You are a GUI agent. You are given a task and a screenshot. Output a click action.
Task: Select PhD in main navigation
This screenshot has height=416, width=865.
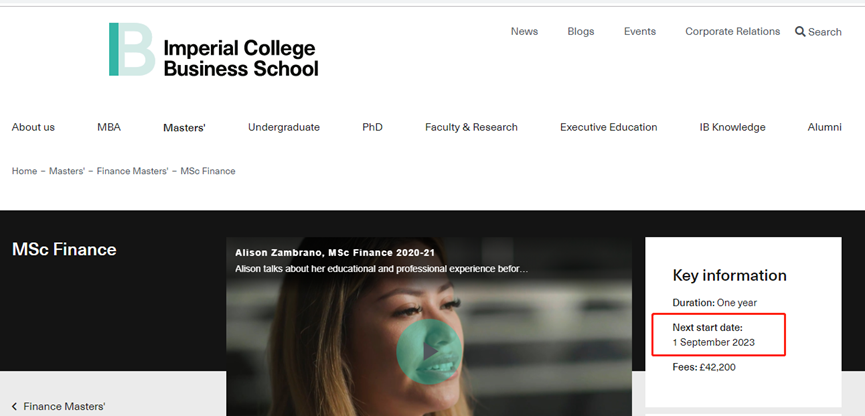click(372, 127)
